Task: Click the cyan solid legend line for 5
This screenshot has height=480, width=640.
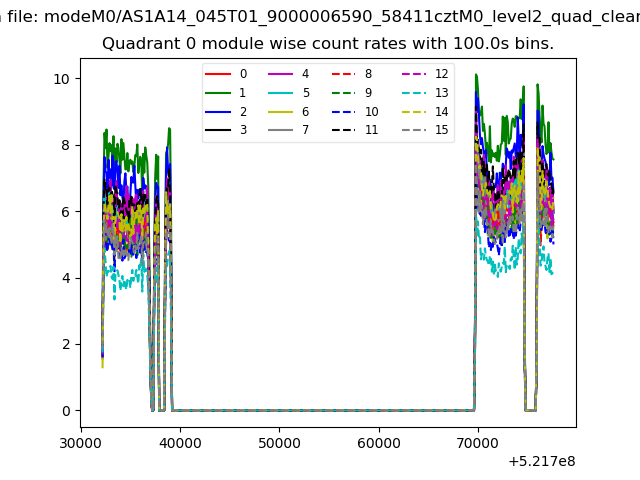Action: (x=280, y=93)
